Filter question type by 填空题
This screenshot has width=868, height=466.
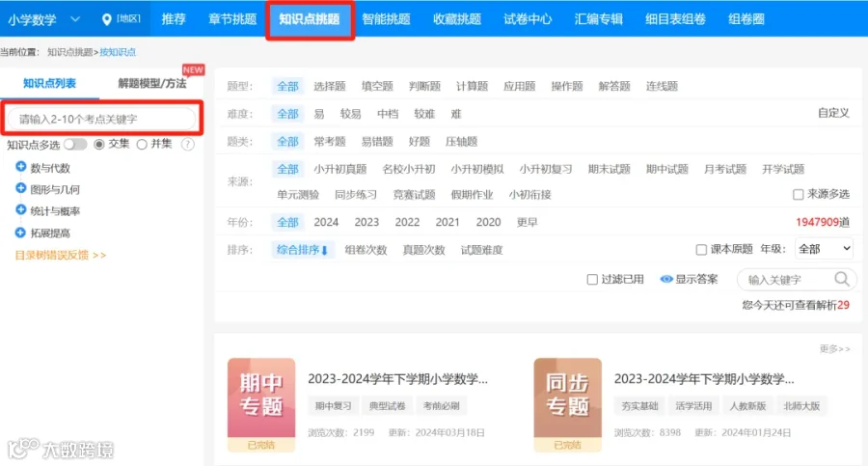point(377,87)
